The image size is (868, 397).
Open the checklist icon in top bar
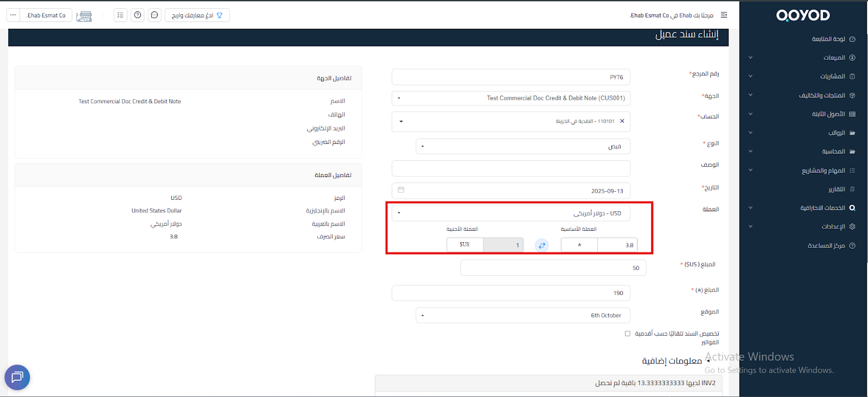(120, 15)
